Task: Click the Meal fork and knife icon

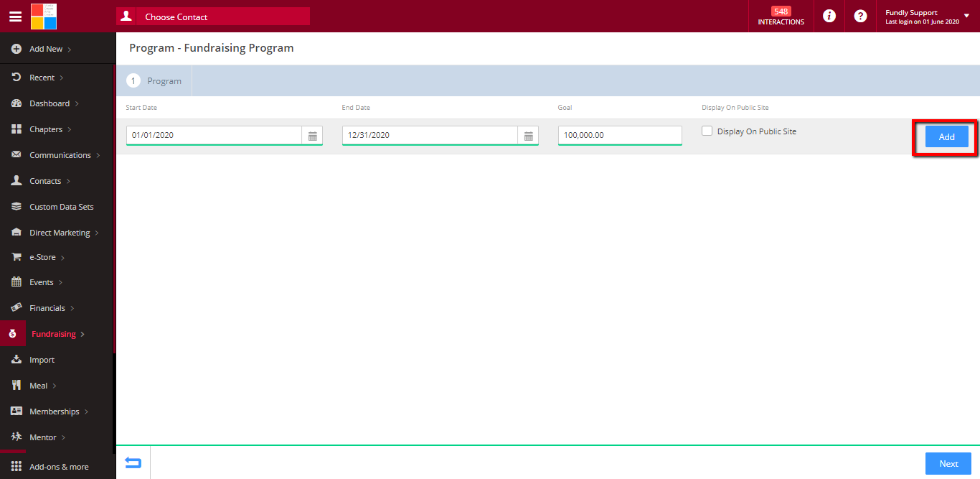Action: (x=17, y=386)
